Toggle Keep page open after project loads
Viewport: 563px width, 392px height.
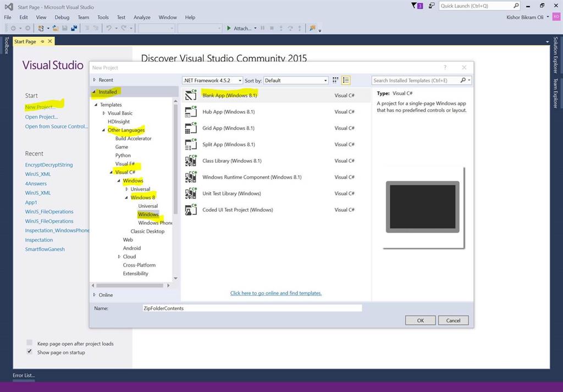click(x=30, y=343)
